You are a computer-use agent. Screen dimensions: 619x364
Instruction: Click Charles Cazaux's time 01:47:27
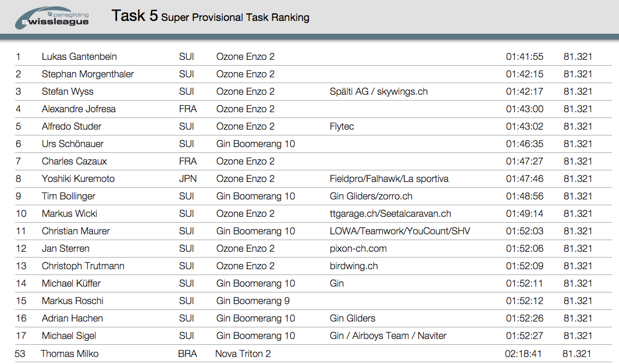[525, 161]
